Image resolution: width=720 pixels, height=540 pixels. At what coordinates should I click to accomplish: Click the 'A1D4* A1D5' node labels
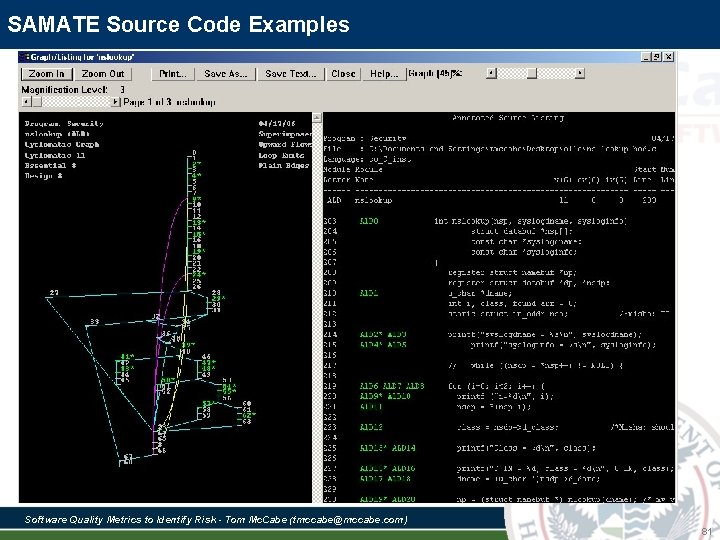click(x=383, y=344)
